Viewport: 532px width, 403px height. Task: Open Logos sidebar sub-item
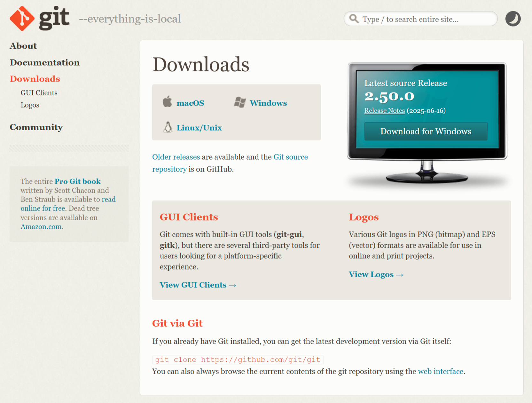tap(30, 105)
